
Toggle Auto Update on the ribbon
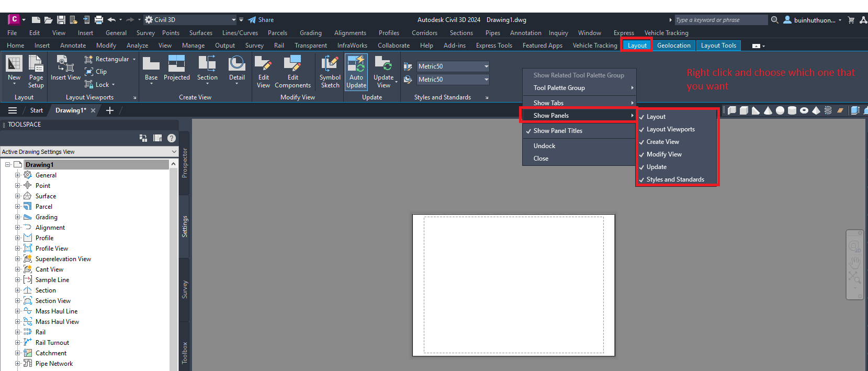pos(356,72)
